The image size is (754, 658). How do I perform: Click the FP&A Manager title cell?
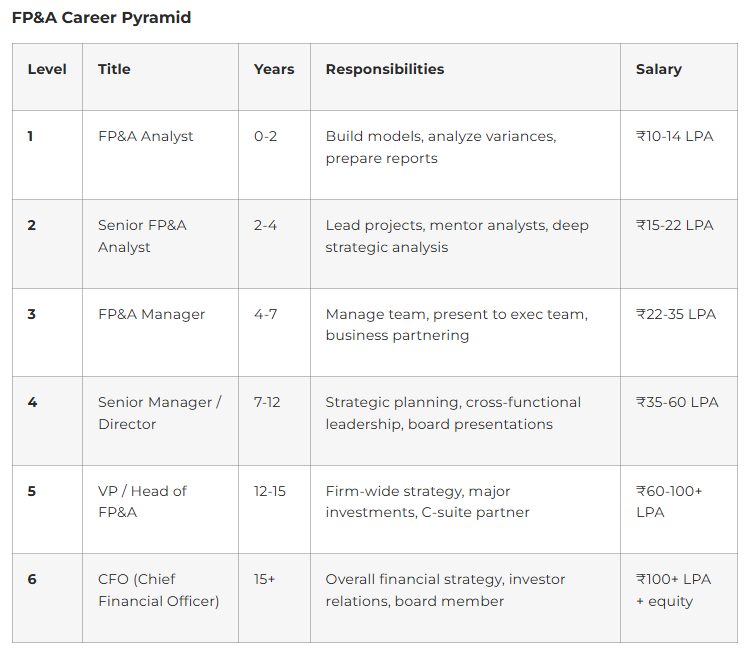(151, 314)
